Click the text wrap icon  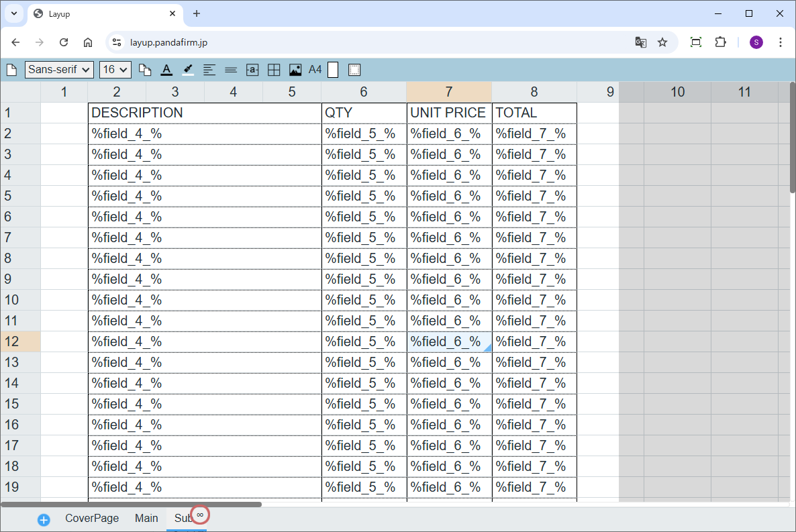252,70
